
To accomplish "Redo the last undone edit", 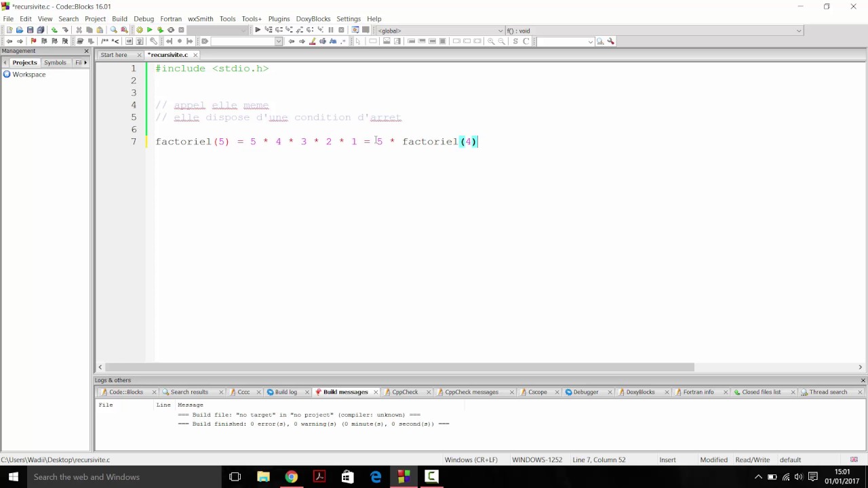I will click(x=65, y=30).
